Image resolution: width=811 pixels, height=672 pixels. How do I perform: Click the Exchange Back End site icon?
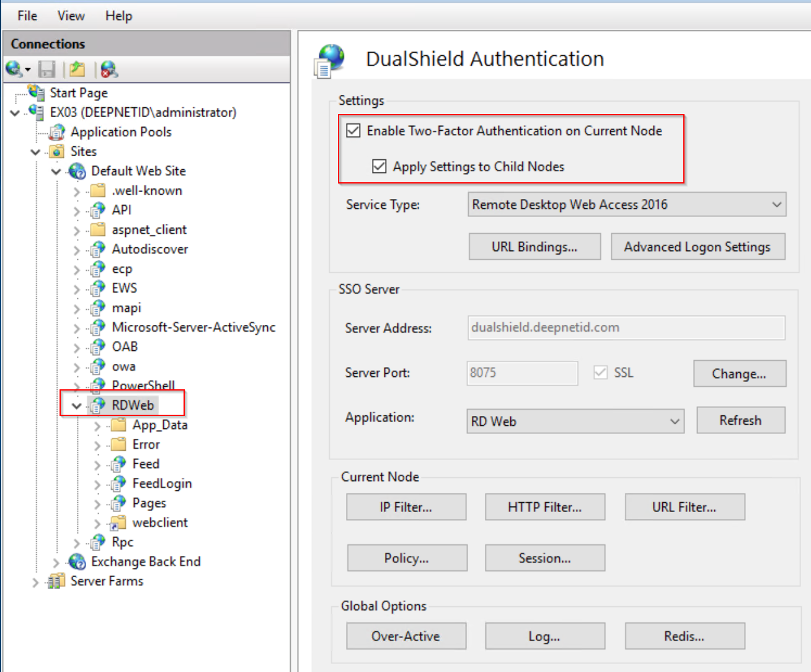click(x=78, y=562)
